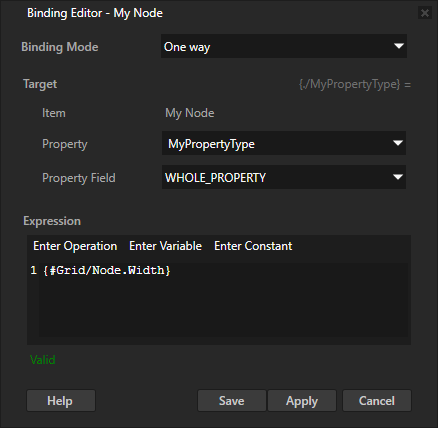Close the Binding Editor dialog
The height and width of the screenshot is (428, 438).
tap(425, 13)
